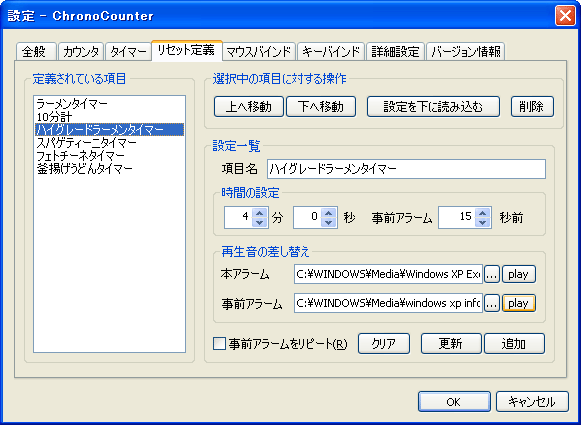Open the カウンタ tab
Image resolution: width=581 pixels, height=425 pixels.
[x=81, y=52]
